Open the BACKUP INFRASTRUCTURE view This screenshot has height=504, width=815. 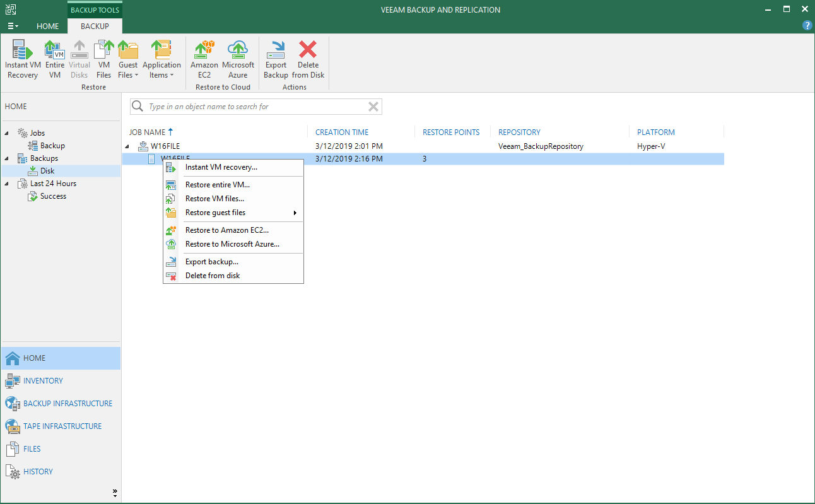tap(61, 404)
